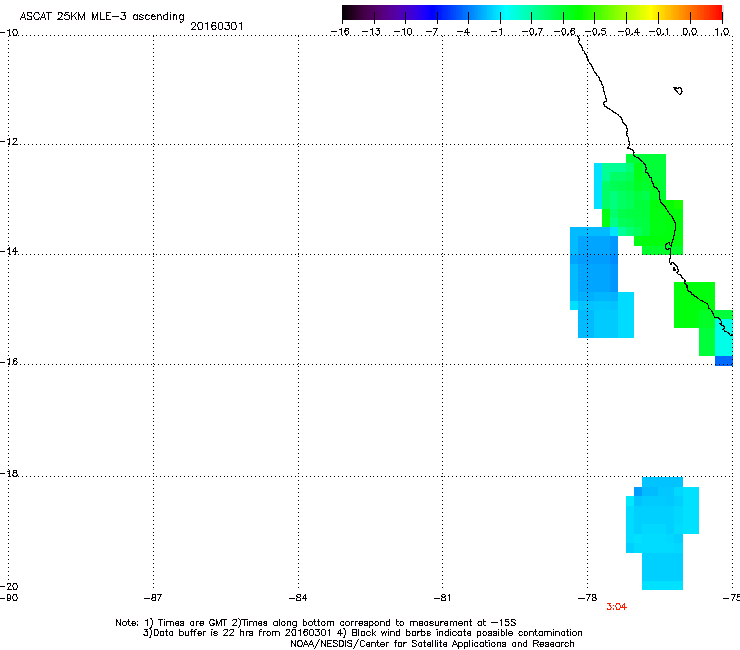Click the 0.0 label on the color scale

(690, 32)
